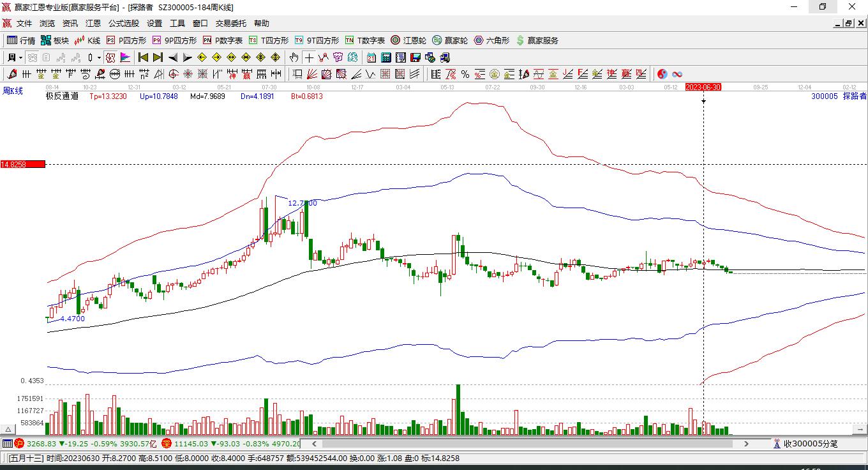Open the T四方形 tool

tap(269, 40)
